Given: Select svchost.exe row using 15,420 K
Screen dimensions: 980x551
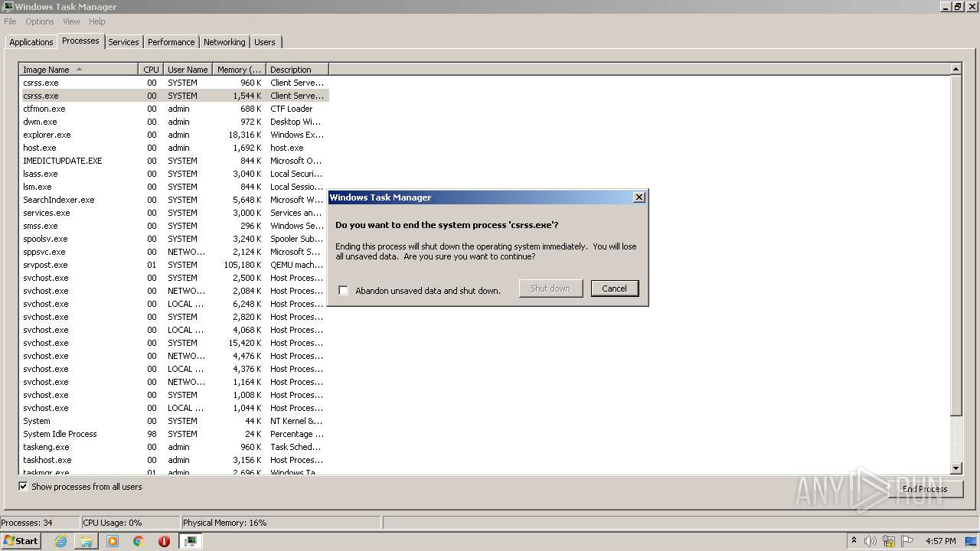Looking at the screenshot, I should tap(174, 343).
